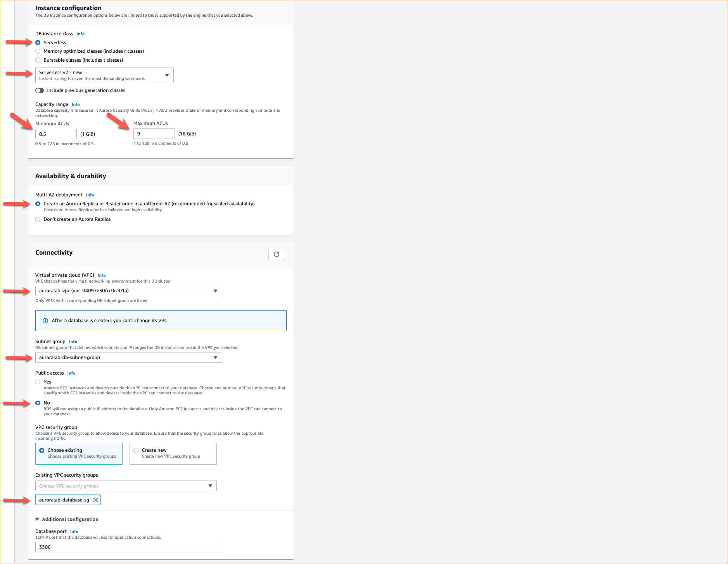728x564 pixels.
Task: Open Info link next to Capacity range
Action: tap(76, 105)
